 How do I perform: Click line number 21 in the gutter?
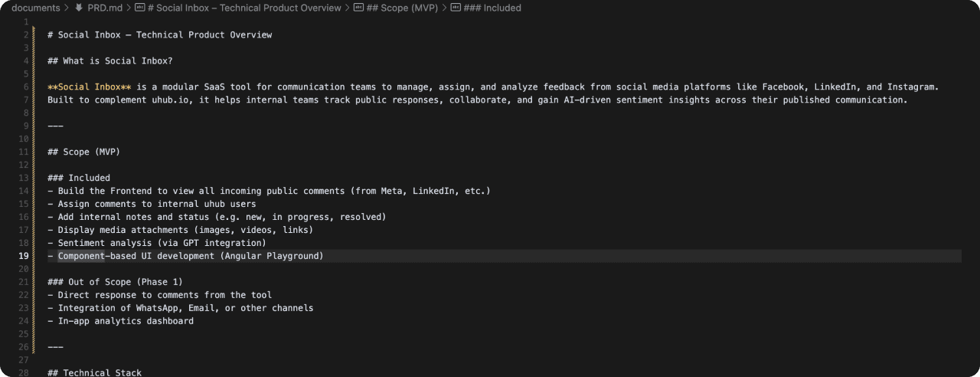pyautogui.click(x=24, y=282)
